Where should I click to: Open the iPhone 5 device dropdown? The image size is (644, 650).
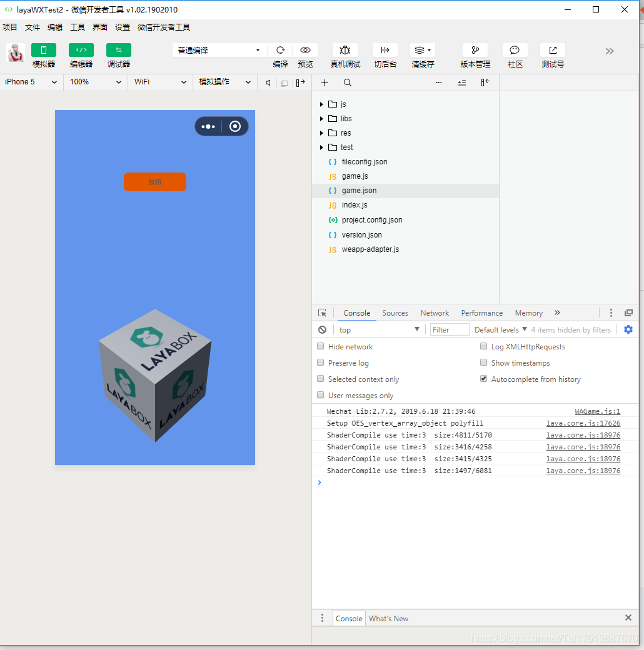pos(31,82)
